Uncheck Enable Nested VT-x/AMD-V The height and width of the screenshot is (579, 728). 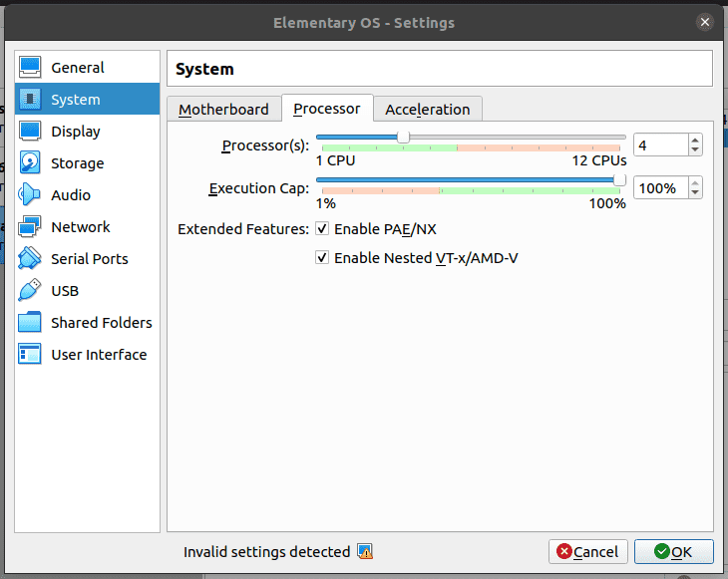[322, 258]
